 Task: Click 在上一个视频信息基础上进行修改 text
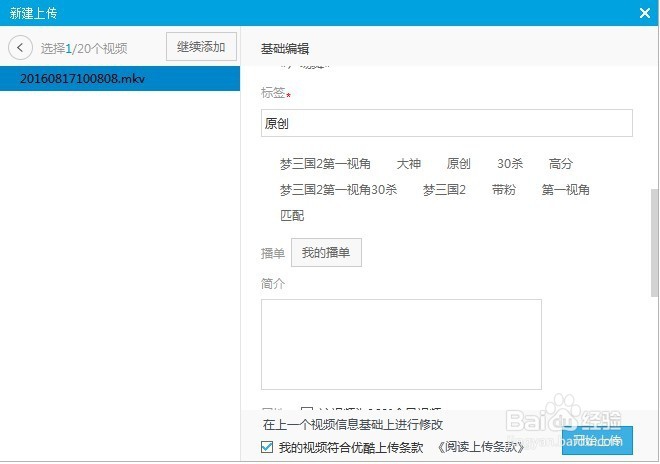coord(353,424)
